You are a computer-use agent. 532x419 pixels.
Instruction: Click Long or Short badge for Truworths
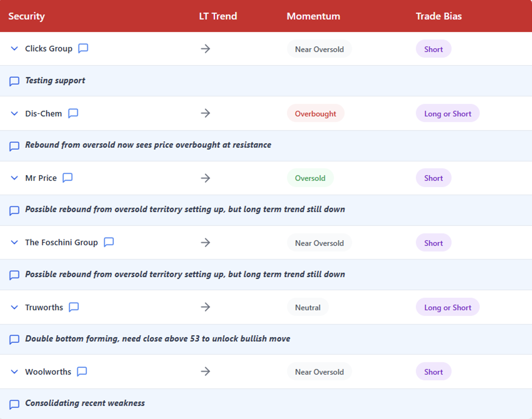447,307
